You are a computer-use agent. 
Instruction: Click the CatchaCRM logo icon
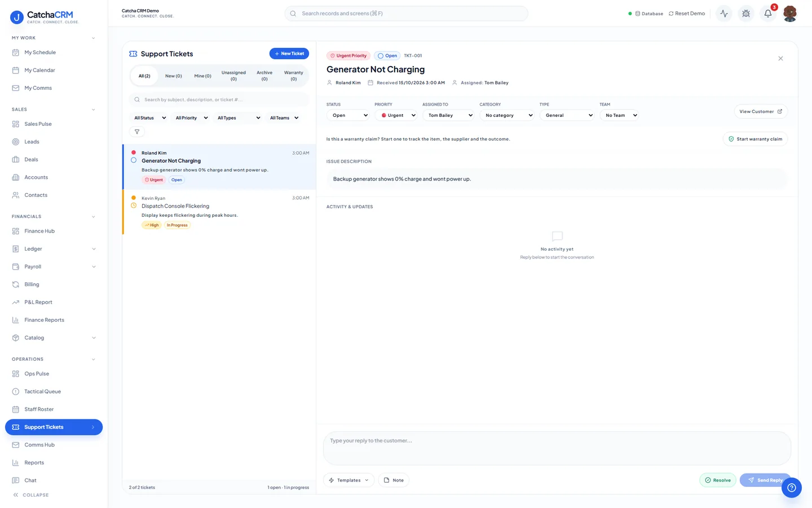coord(17,17)
